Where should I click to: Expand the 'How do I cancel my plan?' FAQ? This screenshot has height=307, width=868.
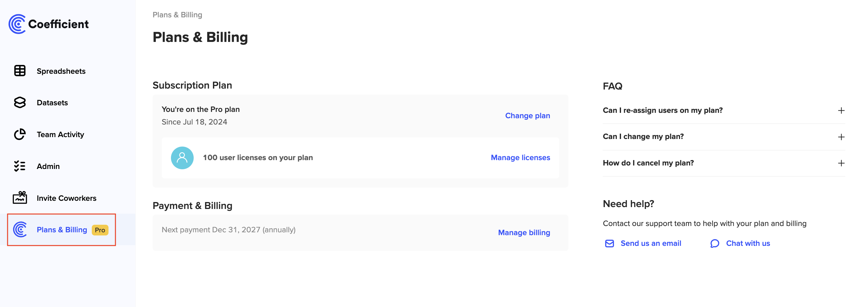[842, 163]
